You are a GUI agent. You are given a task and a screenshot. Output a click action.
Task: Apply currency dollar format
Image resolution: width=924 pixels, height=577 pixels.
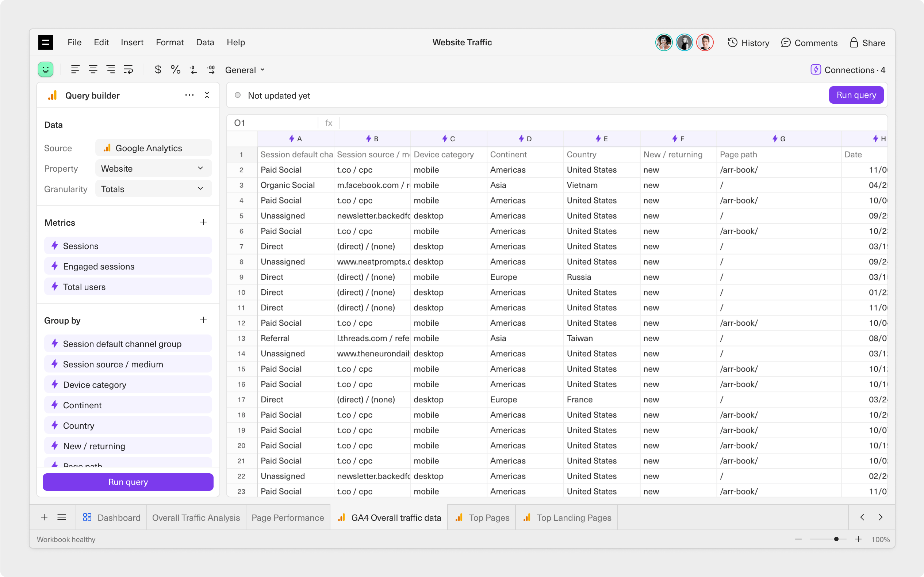coord(158,69)
